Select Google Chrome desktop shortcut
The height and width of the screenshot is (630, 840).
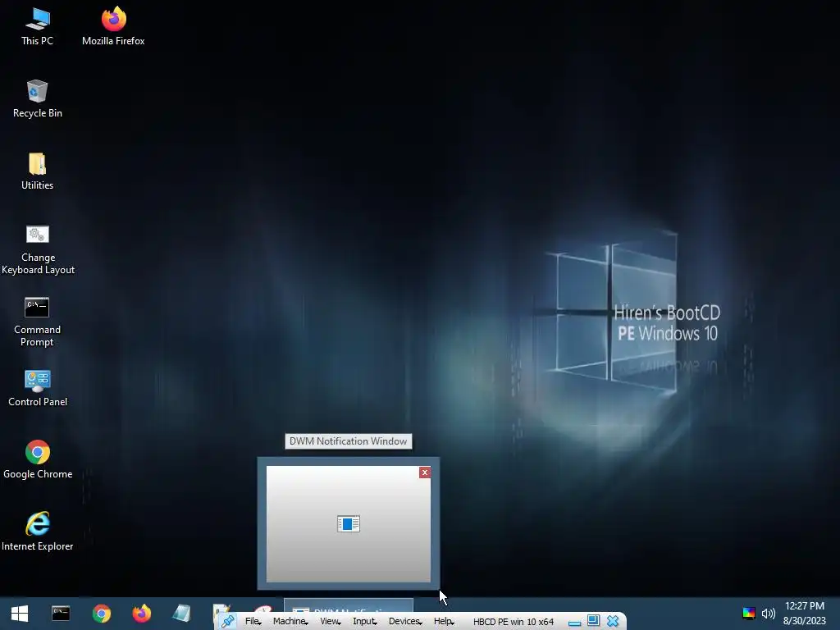click(x=38, y=460)
